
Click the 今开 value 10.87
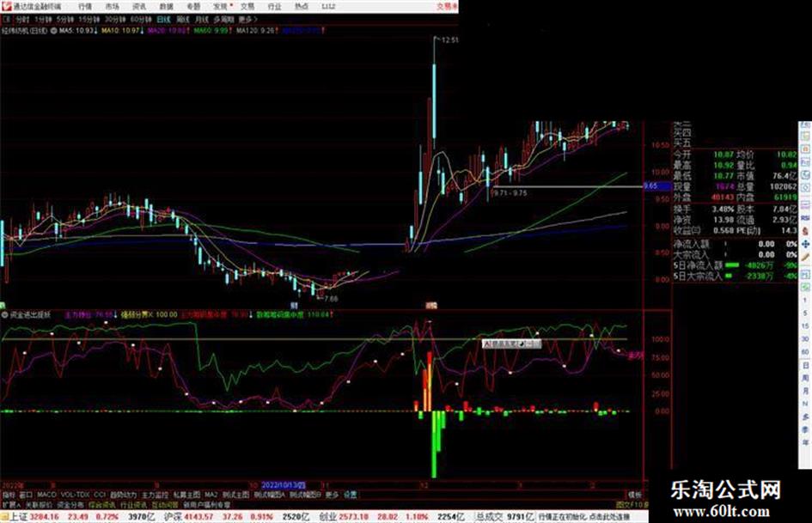tap(723, 155)
